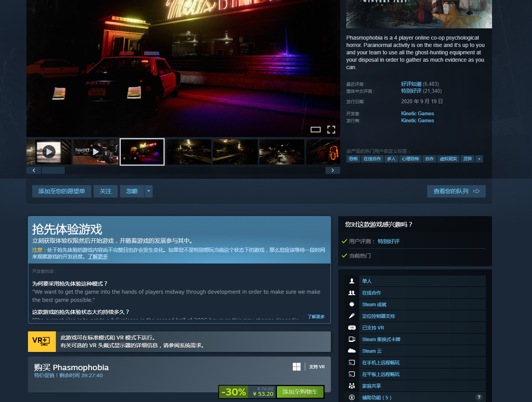This screenshot has width=532, height=402.
Task: Click the accessibility icon beside 辅助功能
Action: coord(352,397)
